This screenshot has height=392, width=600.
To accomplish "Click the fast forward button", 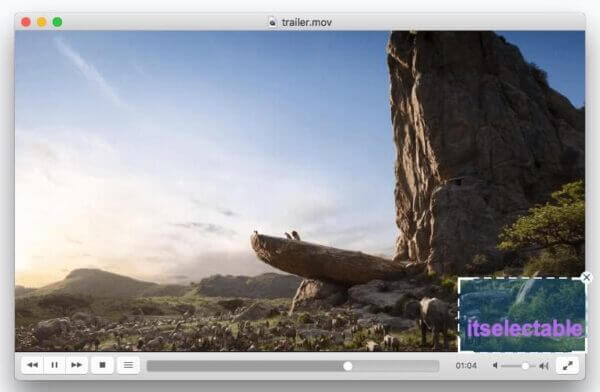I will click(x=77, y=365).
